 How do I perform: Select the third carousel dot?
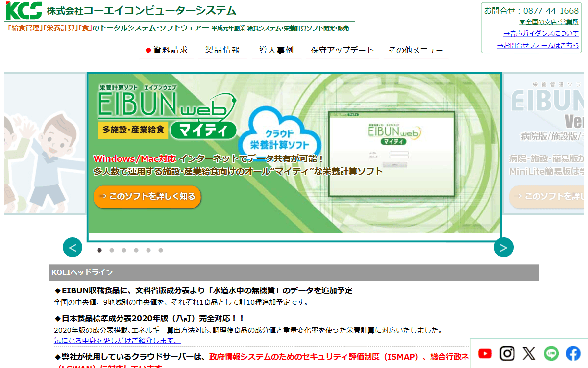tap(124, 250)
